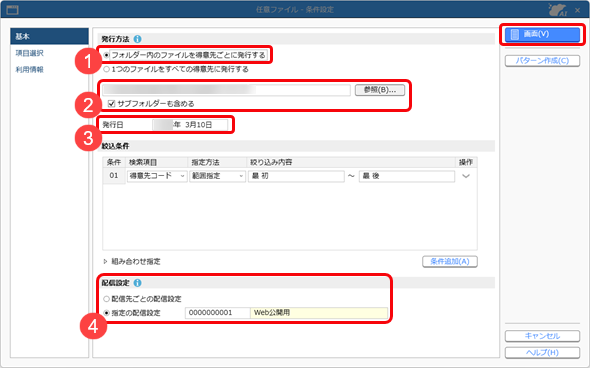Expand the 操作 chevron on row 01

pos(466,176)
